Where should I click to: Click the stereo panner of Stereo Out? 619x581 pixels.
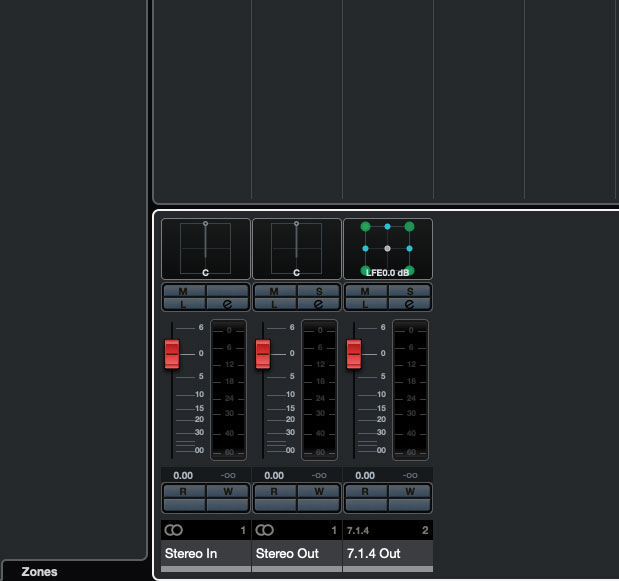(x=296, y=248)
